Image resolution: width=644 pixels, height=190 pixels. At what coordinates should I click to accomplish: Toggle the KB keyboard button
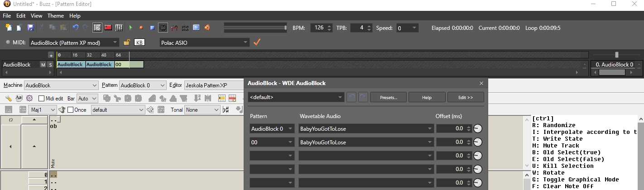pos(139,43)
